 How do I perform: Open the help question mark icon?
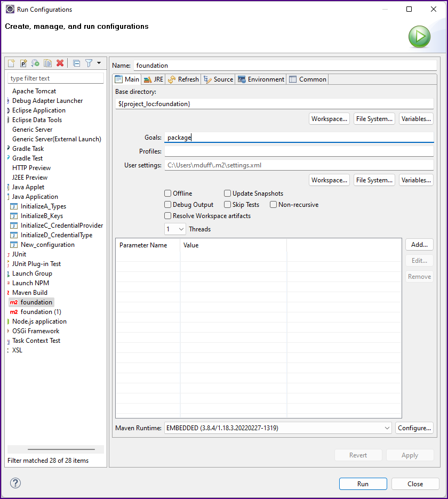[x=15, y=484]
